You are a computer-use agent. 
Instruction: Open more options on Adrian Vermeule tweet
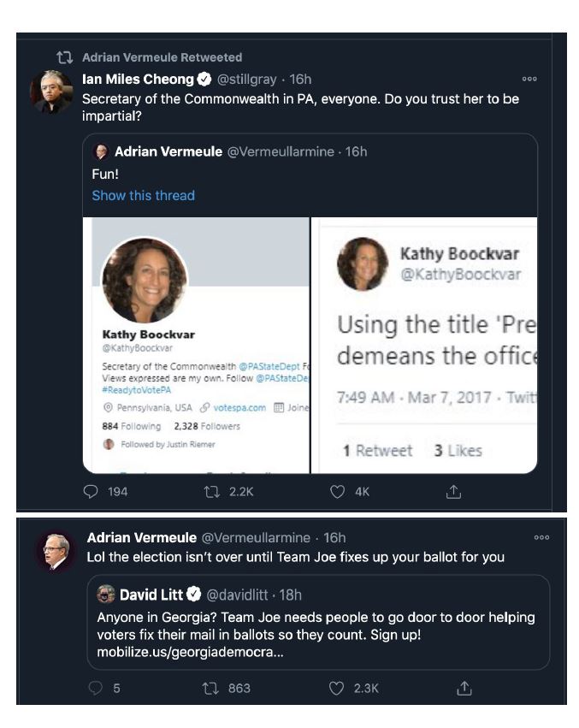pyautogui.click(x=541, y=537)
